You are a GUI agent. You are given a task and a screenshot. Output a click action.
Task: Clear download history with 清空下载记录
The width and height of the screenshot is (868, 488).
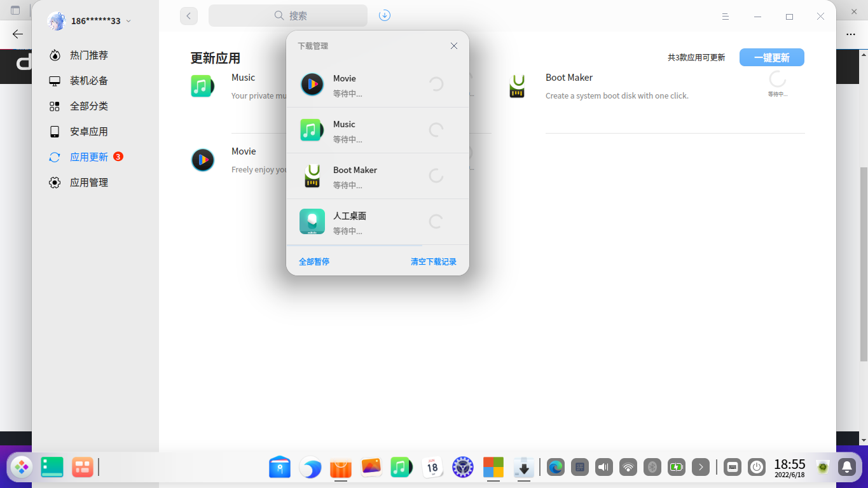(434, 261)
